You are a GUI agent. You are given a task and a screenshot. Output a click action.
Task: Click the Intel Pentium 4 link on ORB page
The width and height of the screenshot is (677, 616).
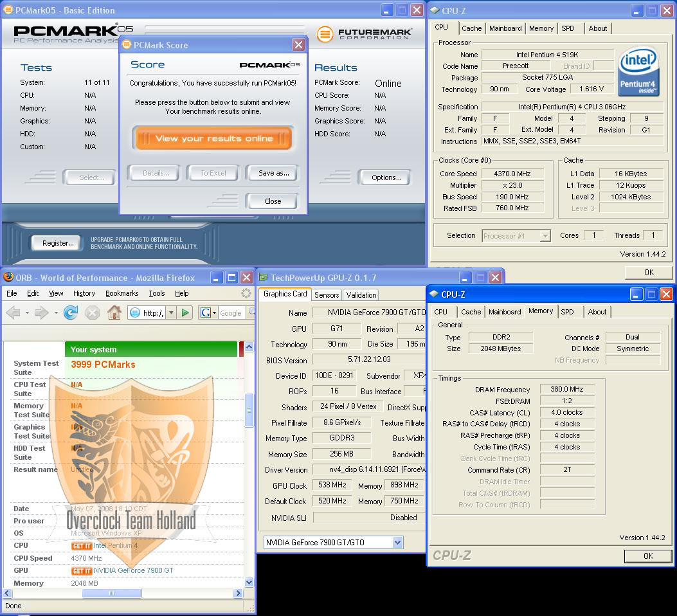(116, 546)
